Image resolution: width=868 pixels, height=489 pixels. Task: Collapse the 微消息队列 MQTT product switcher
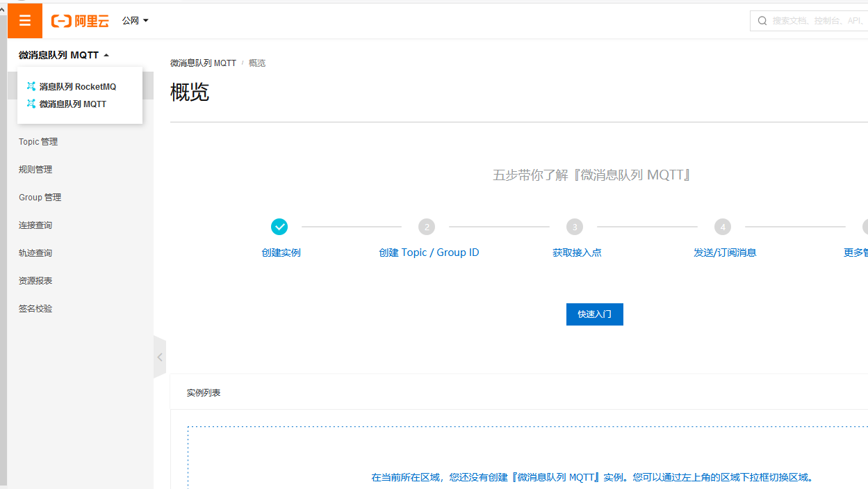(x=64, y=55)
